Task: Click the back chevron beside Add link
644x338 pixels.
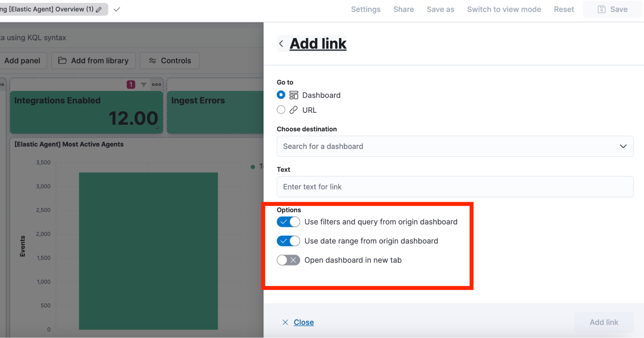Action: tap(281, 43)
